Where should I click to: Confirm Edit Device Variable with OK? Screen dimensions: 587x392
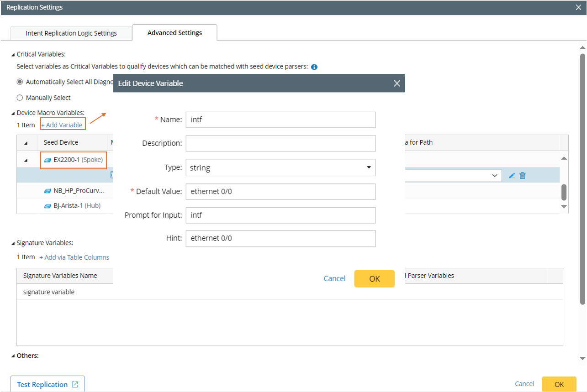[x=374, y=279]
